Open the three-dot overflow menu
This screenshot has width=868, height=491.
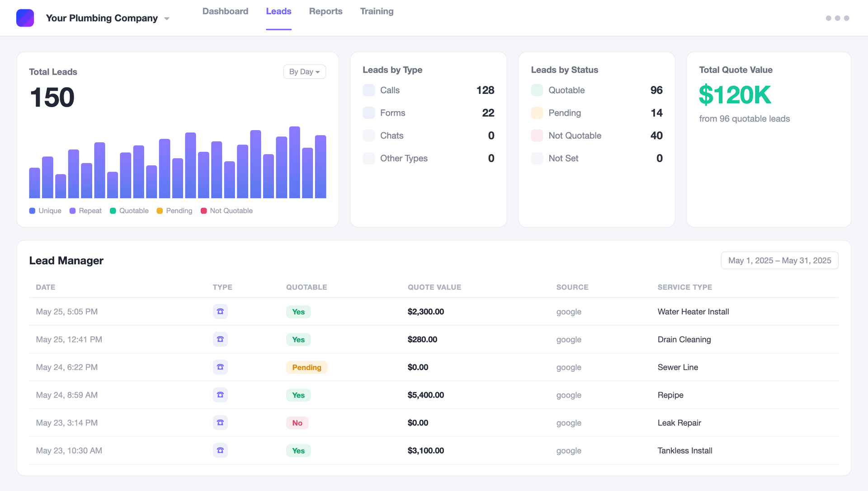tap(837, 18)
